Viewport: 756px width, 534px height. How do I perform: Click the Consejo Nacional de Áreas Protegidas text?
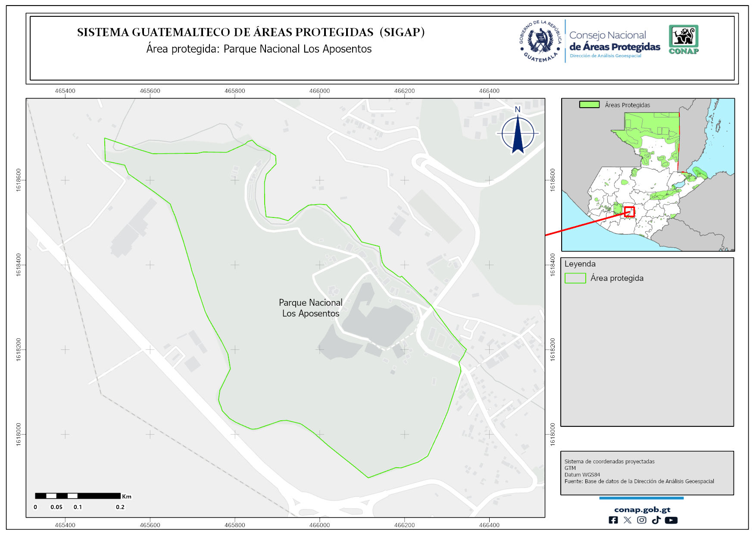[614, 41]
